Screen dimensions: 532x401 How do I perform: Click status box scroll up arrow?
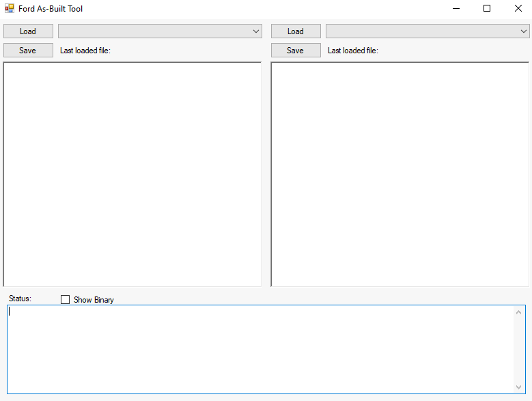click(x=518, y=312)
